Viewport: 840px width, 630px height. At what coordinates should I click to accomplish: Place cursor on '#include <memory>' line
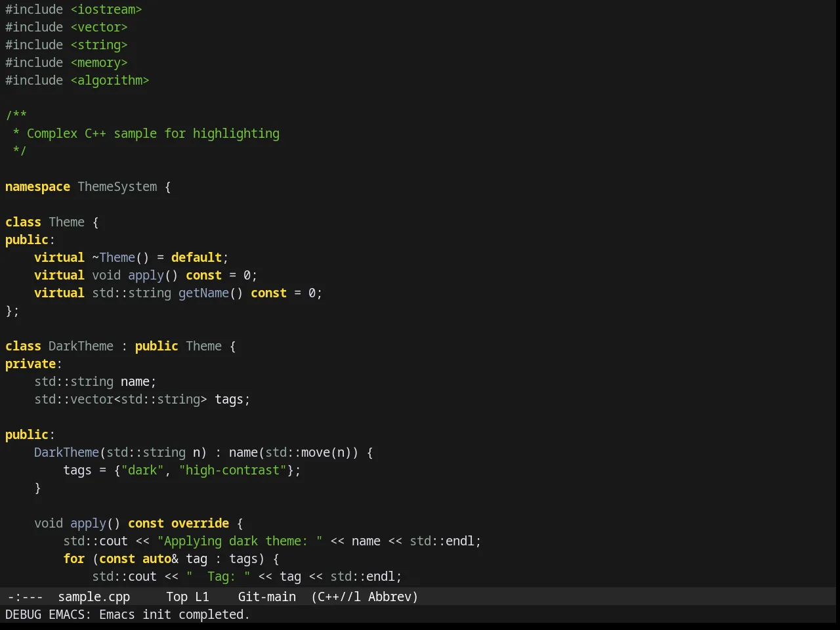click(x=66, y=62)
